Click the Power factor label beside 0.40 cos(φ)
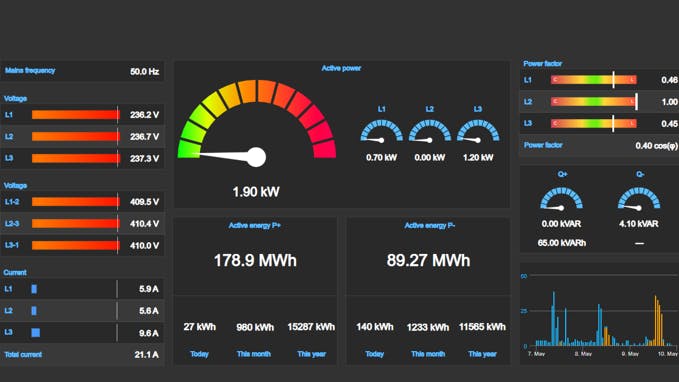 coord(543,145)
